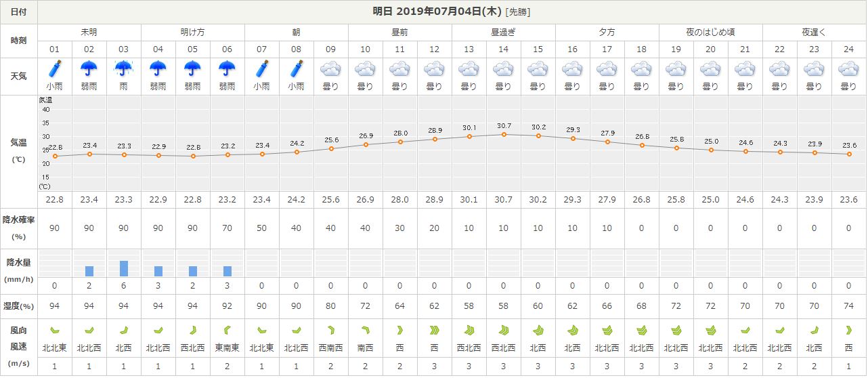868x378 pixels.
Task: Click the precipitation bar at hour 06
Action: (227, 271)
